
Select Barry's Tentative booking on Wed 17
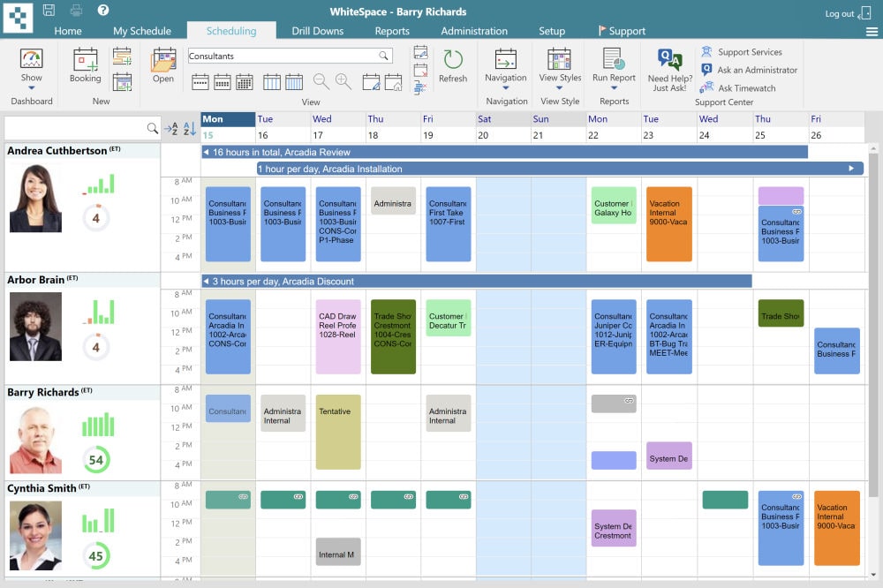338,432
